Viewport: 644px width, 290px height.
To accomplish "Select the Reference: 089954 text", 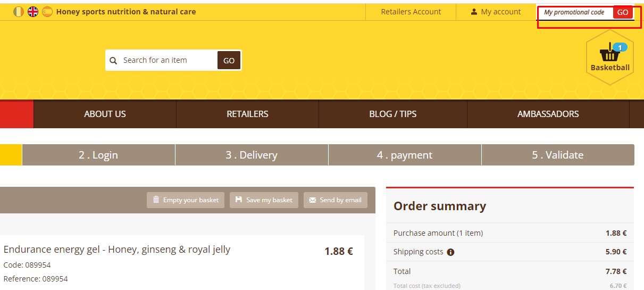I will click(x=36, y=279).
